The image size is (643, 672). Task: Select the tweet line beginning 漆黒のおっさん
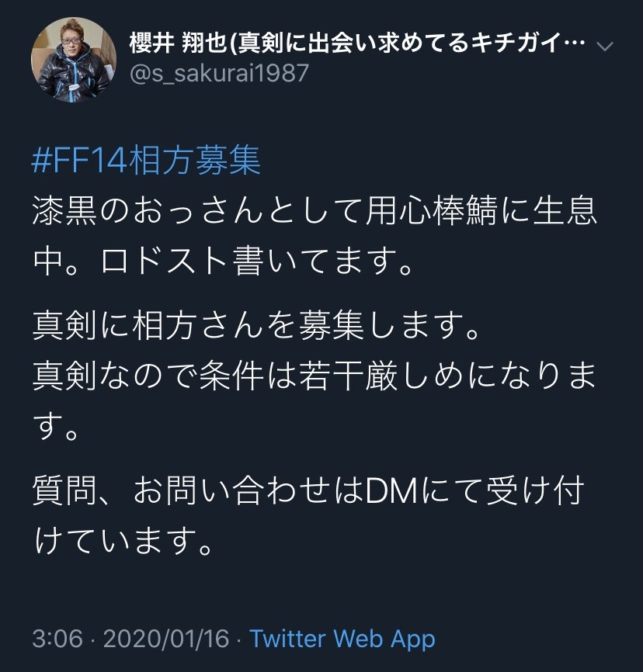pyautogui.click(x=315, y=210)
